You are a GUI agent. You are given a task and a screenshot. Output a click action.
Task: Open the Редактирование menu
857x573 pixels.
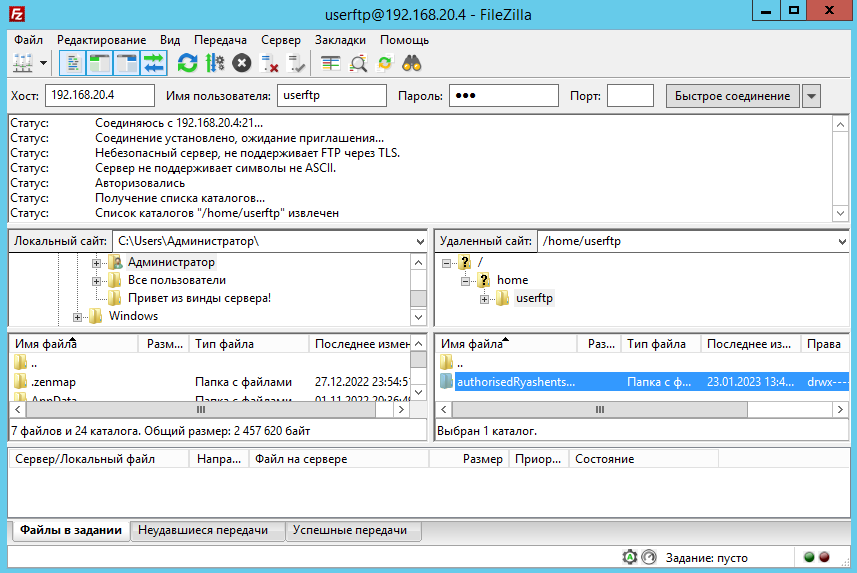click(102, 40)
